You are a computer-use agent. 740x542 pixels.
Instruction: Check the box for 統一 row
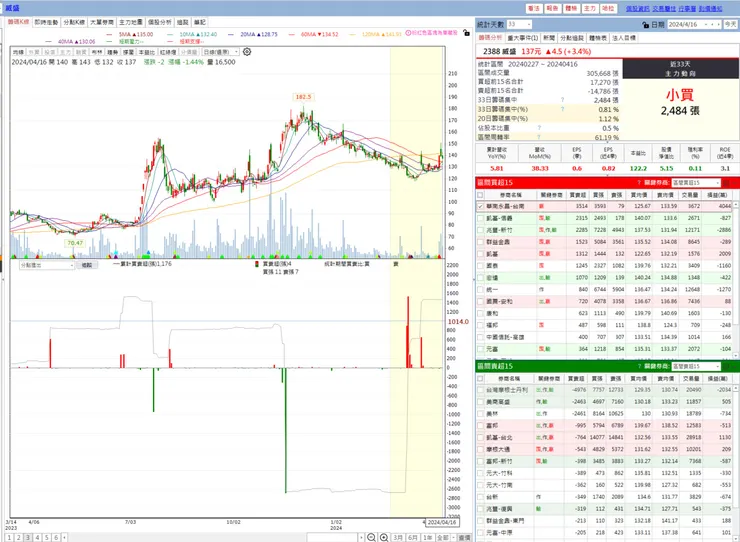coord(480,289)
